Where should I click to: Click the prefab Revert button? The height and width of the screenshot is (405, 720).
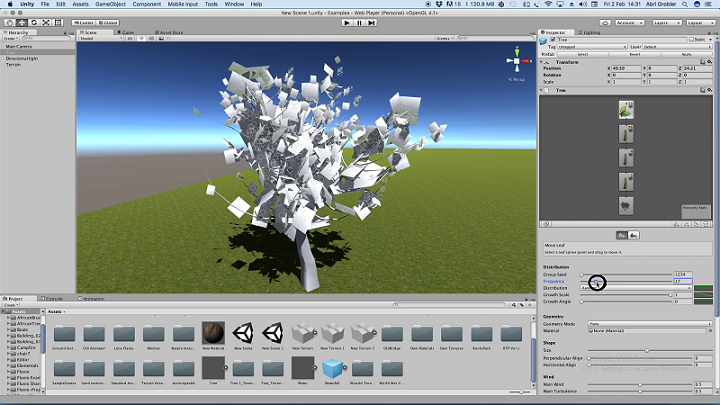coord(635,54)
